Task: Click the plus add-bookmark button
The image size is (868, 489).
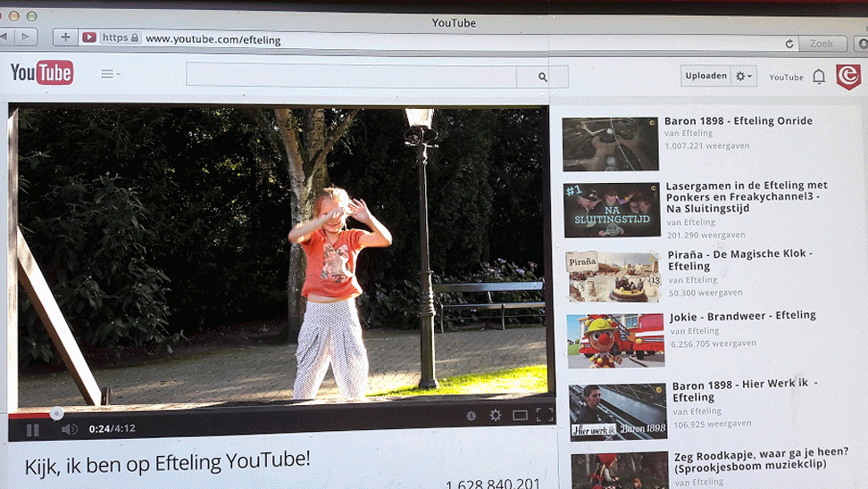Action: [x=65, y=37]
